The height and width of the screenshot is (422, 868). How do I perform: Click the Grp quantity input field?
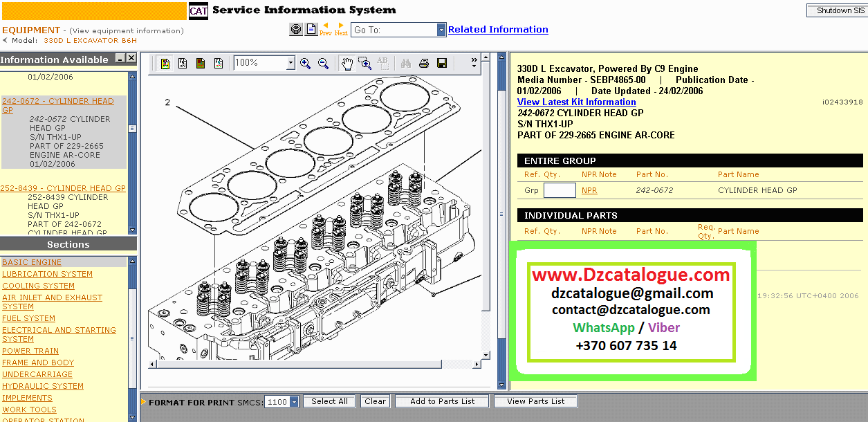560,190
